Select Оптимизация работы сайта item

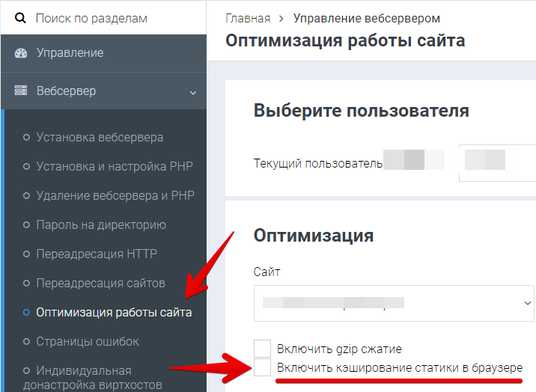point(114,312)
